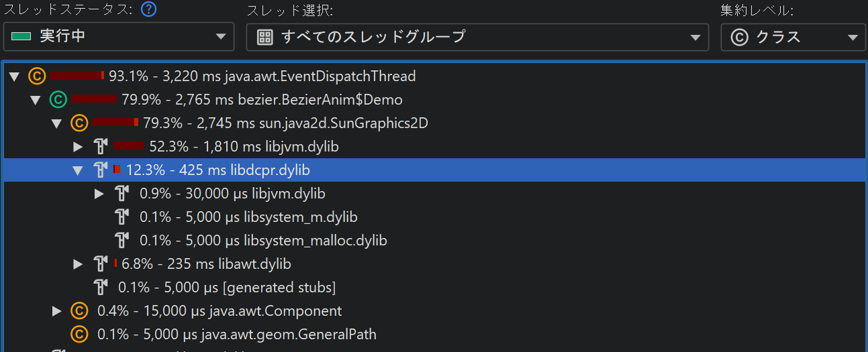Screen dimensions: 868x352
Task: Expand the libawt.dylib node
Action: 79,264
